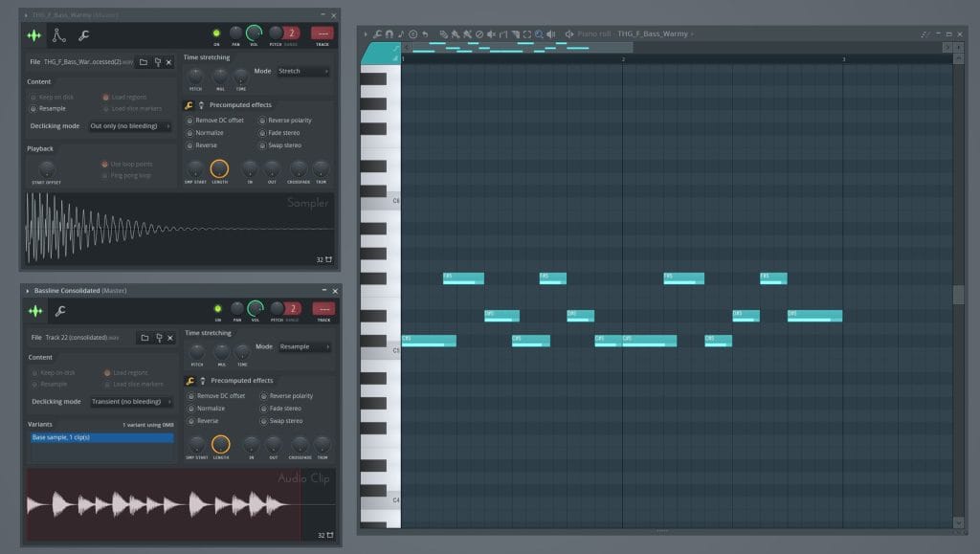Screen dimensions: 980x554
Task: Open envelope settings tab in THG_F_Bass_Warmy sampler
Action: [x=59, y=35]
